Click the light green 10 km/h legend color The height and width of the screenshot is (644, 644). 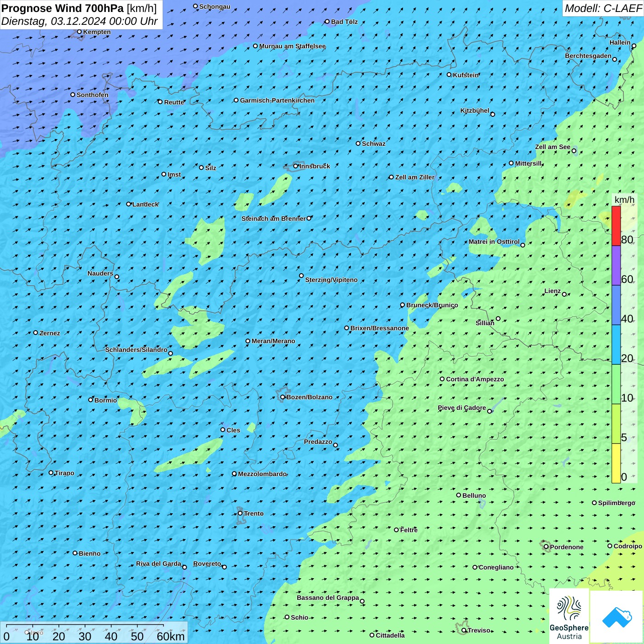point(616,384)
